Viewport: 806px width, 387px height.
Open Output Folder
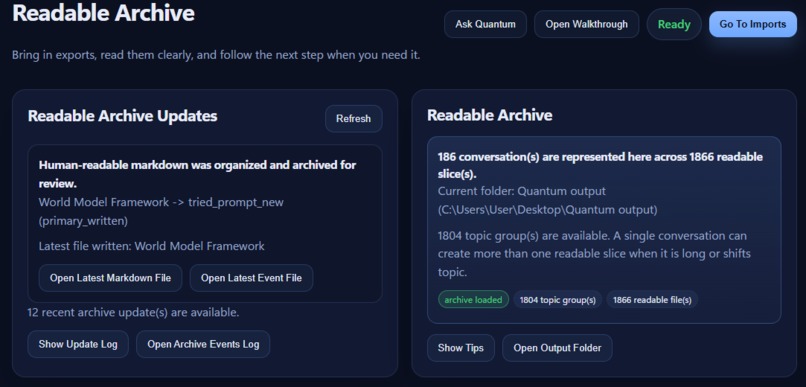557,348
